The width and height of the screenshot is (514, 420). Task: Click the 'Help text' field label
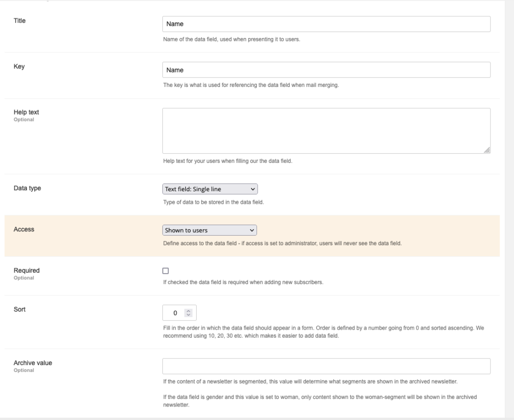pyautogui.click(x=26, y=112)
